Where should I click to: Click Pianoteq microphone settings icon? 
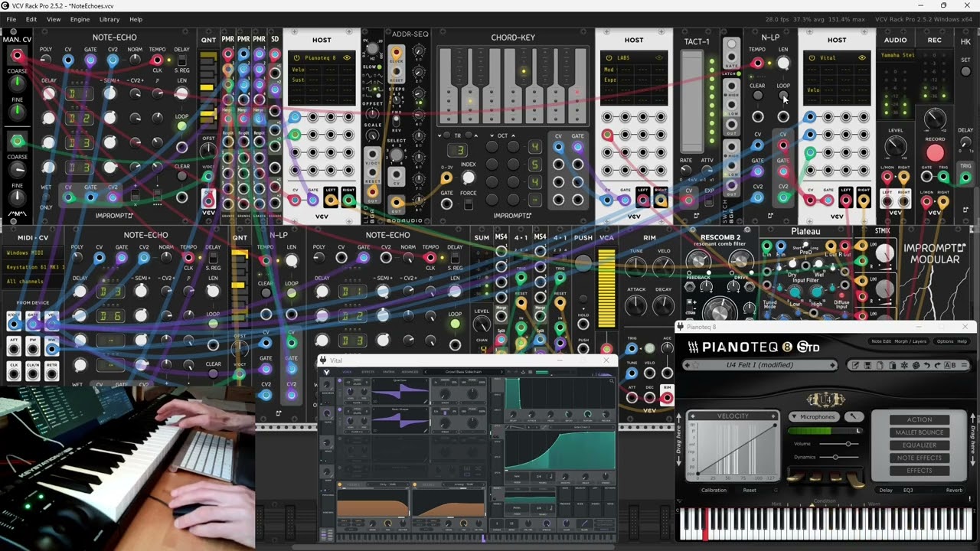(x=854, y=416)
